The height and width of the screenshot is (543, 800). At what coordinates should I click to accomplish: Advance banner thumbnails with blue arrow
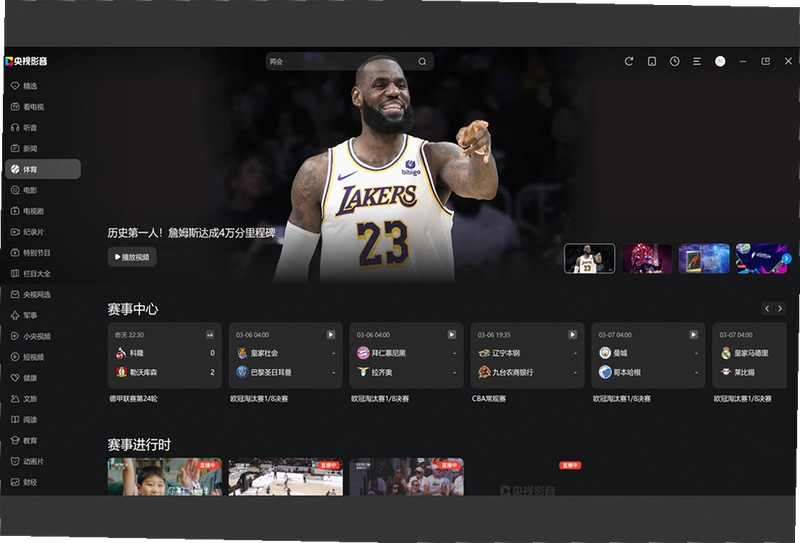pos(787,259)
